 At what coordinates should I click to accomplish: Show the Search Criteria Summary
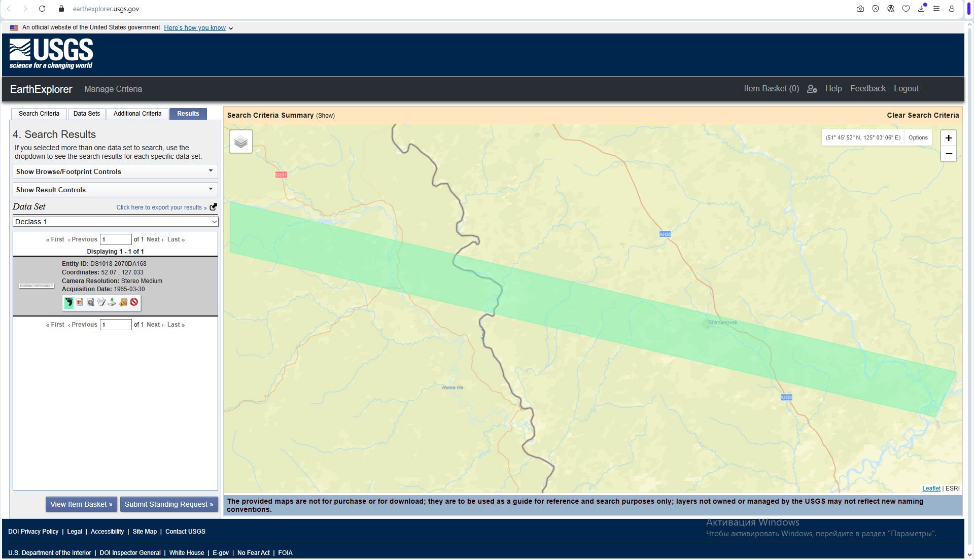(x=326, y=116)
